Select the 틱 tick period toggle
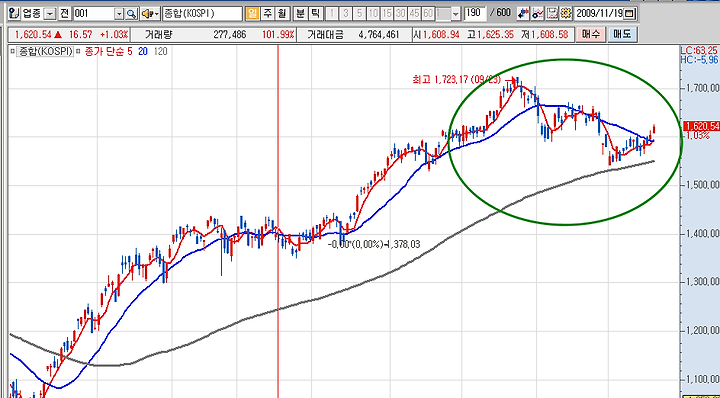Image resolution: width=720 pixels, height=398 pixels. [x=315, y=14]
